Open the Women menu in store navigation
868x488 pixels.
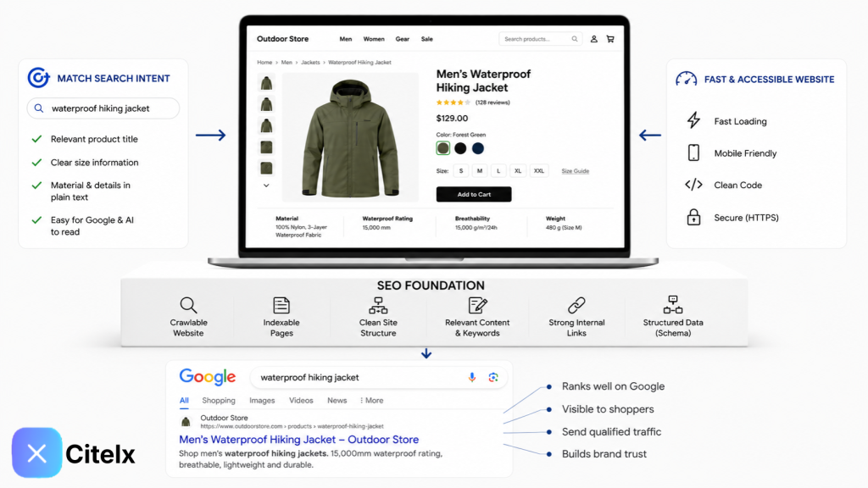coord(374,39)
